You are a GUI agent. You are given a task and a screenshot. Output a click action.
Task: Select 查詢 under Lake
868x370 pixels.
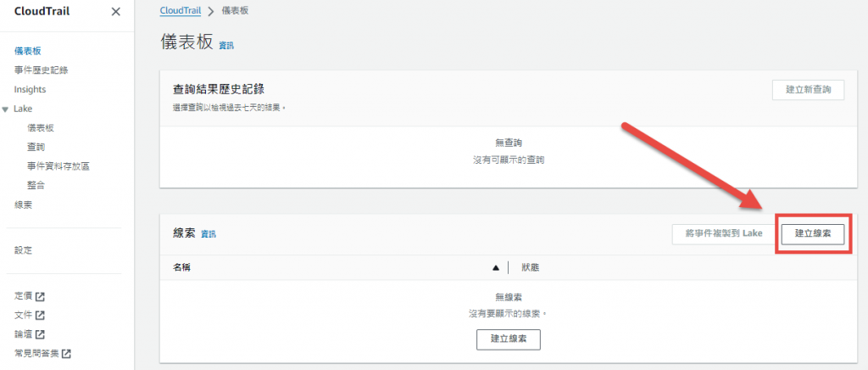click(36, 147)
